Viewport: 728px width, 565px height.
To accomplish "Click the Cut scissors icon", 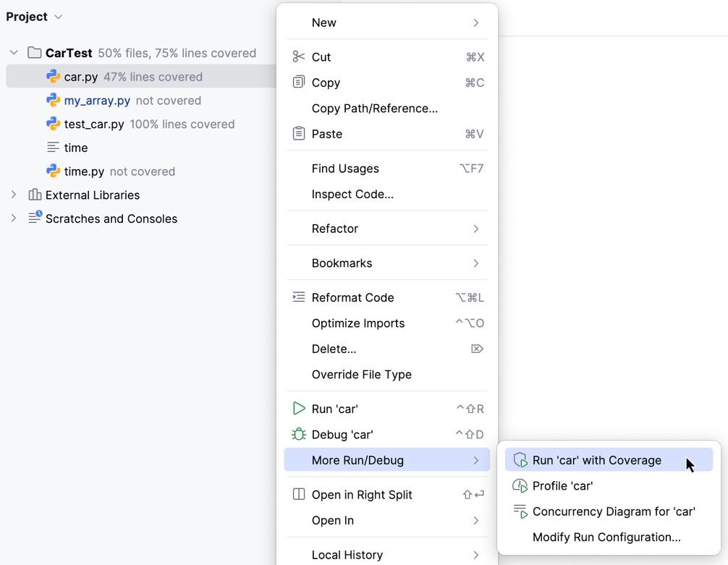I will pos(300,56).
